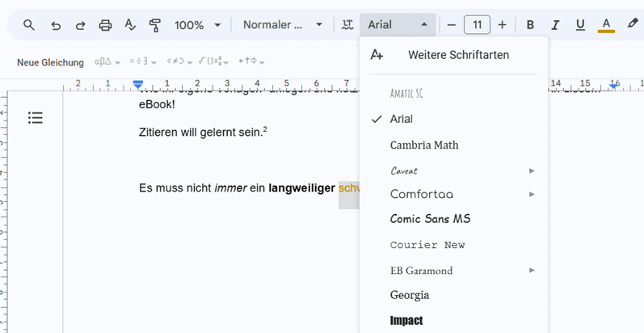Choose Comic Sans MS font
This screenshot has width=644, height=333.
pyautogui.click(x=430, y=219)
